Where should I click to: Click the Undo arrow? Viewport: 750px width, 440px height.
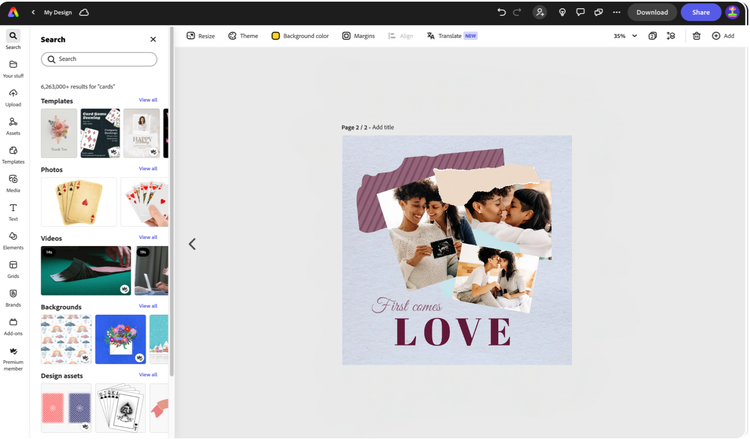coord(501,12)
